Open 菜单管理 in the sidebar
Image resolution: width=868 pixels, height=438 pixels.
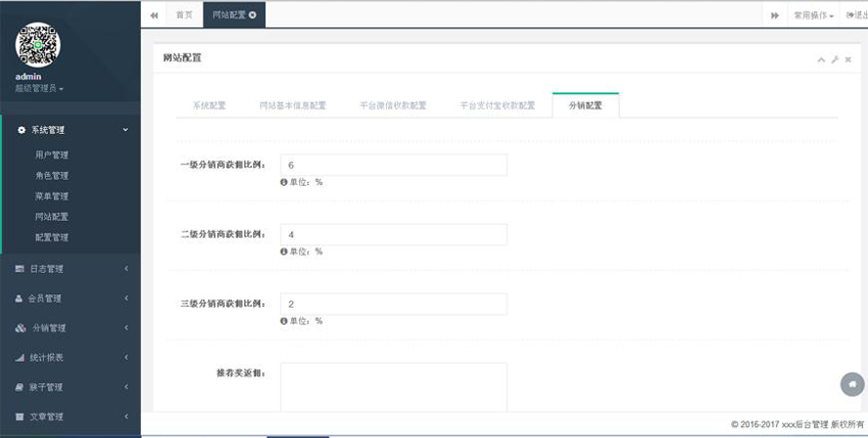(x=52, y=196)
